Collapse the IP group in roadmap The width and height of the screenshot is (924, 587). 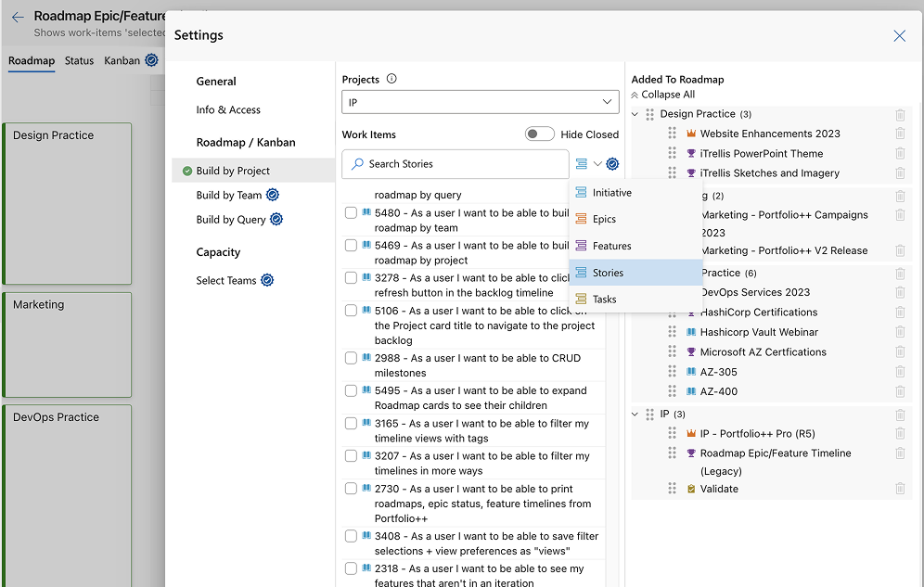[635, 414]
